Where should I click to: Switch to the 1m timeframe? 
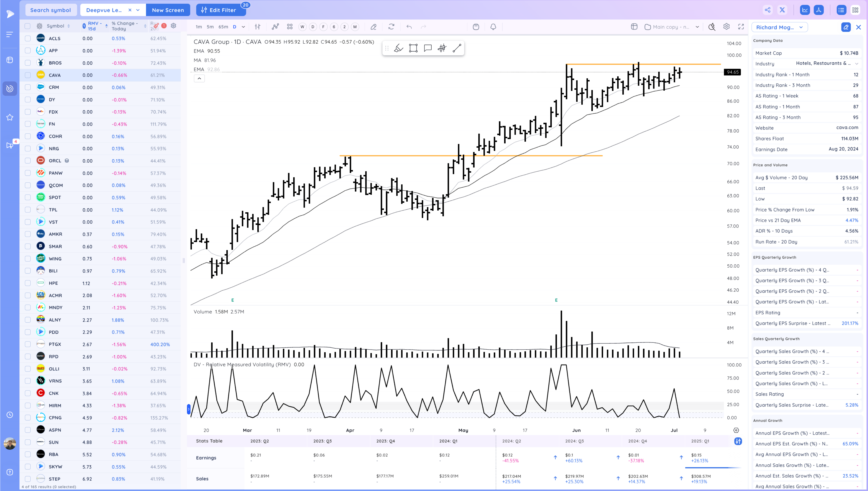pos(199,27)
